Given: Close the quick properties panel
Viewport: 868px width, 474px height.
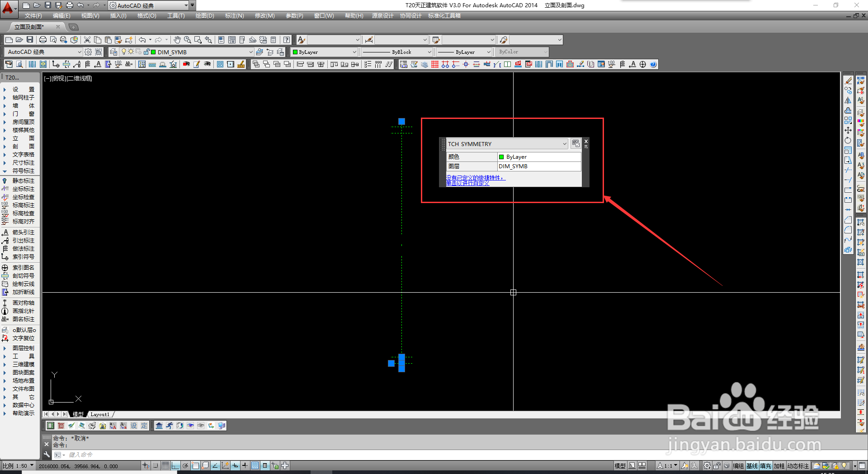Looking at the screenshot, I should (586, 142).
